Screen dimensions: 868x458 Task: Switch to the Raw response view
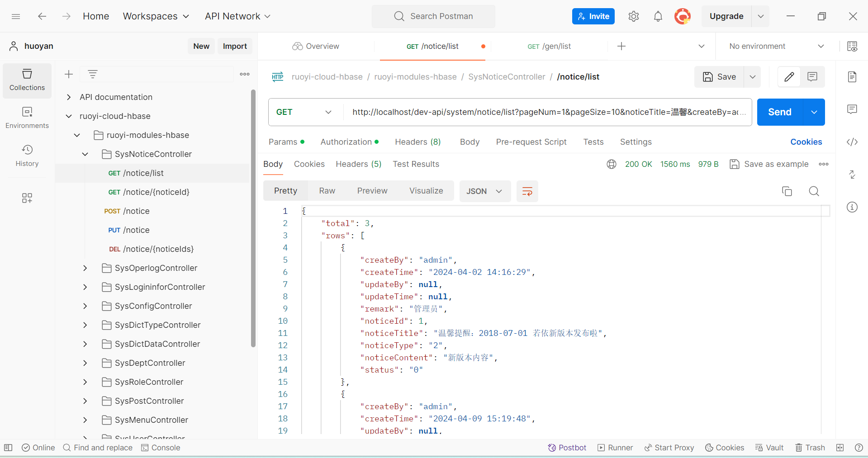(x=327, y=191)
